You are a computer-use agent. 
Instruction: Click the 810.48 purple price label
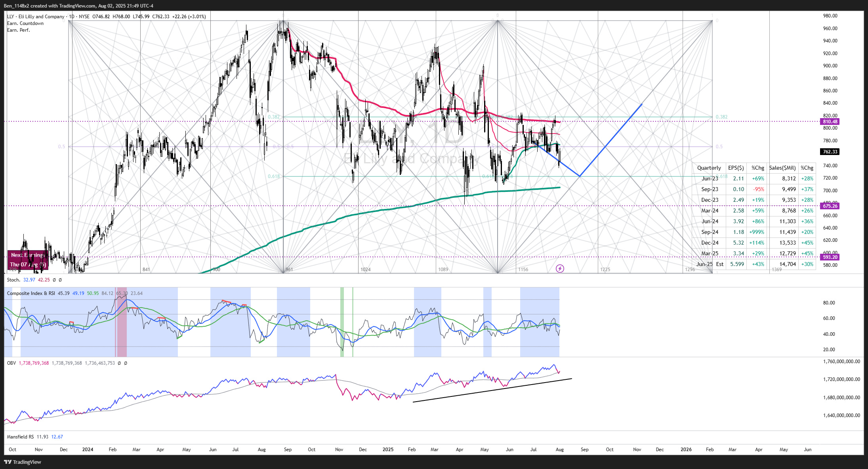[x=830, y=122]
